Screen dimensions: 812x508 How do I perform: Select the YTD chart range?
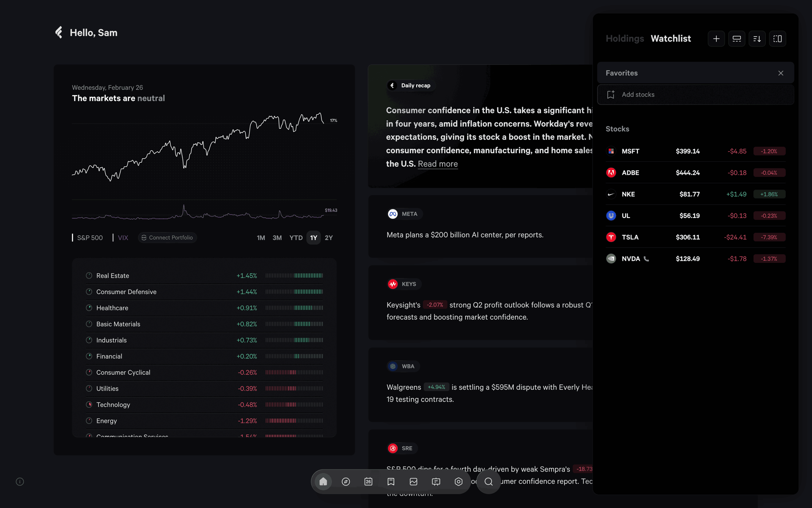296,237
